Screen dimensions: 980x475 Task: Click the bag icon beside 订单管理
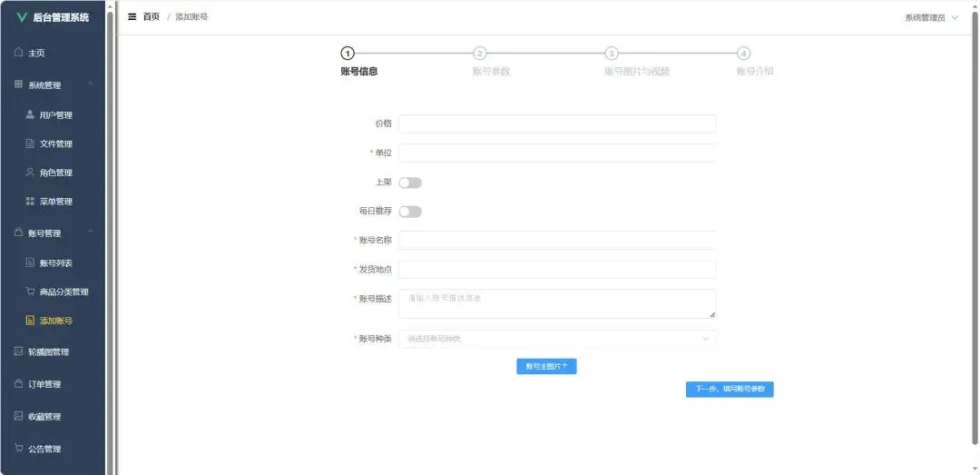pos(19,383)
